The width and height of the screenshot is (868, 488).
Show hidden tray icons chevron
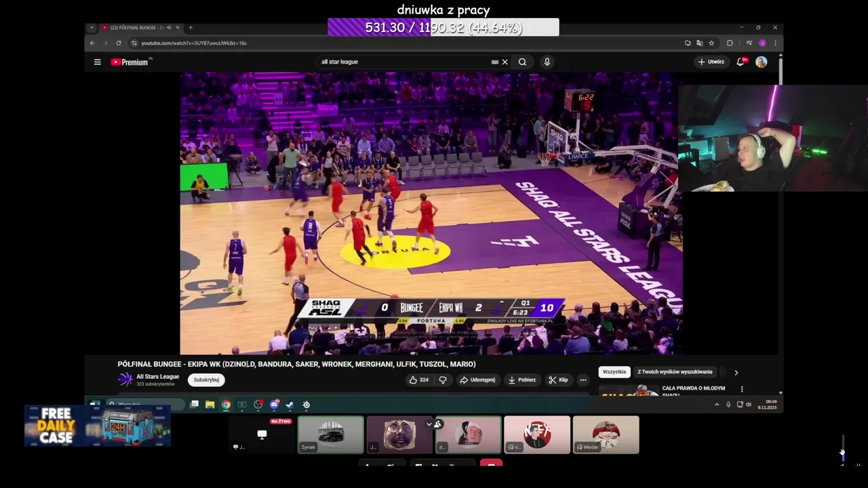[x=717, y=405]
